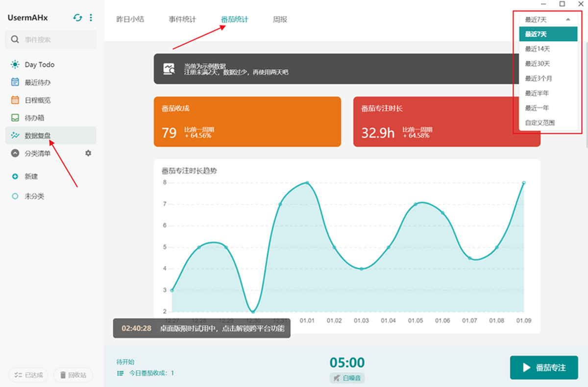Open the 周报 tab
Viewport: 588px width, 387px height.
280,20
